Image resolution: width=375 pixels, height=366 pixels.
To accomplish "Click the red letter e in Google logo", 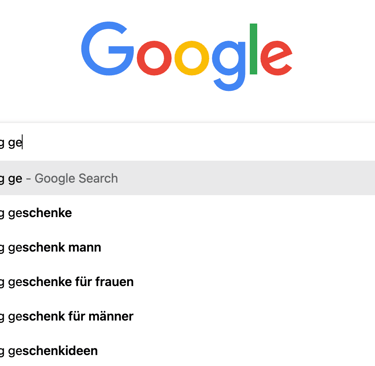I will [x=276, y=58].
